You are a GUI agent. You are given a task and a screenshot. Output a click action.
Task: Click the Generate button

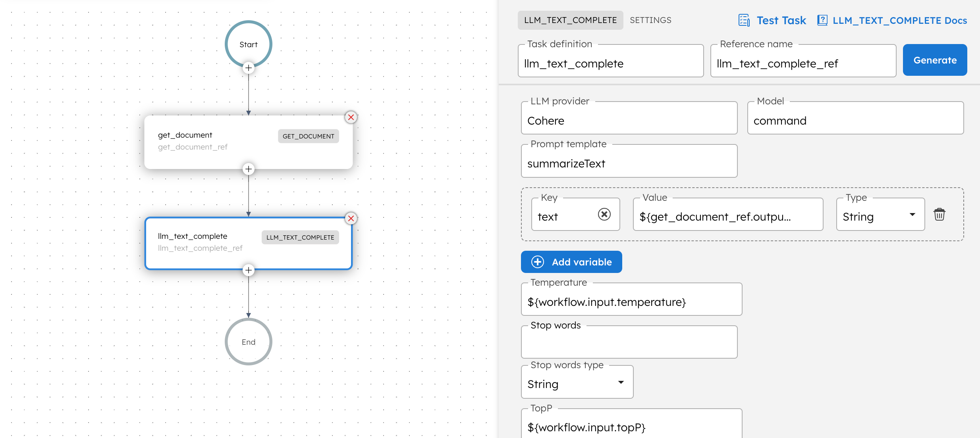(935, 60)
